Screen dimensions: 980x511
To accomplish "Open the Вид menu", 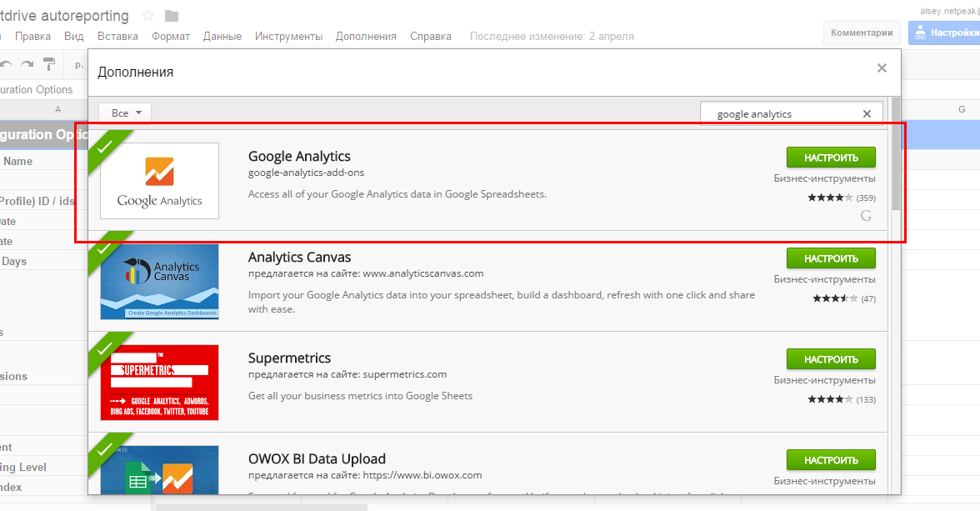I will click(x=73, y=37).
